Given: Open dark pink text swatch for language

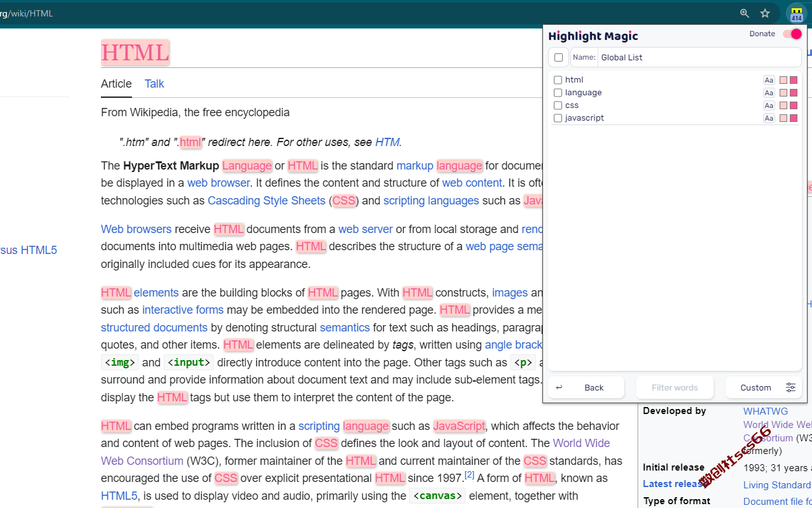Looking at the screenshot, I should pyautogui.click(x=793, y=93).
